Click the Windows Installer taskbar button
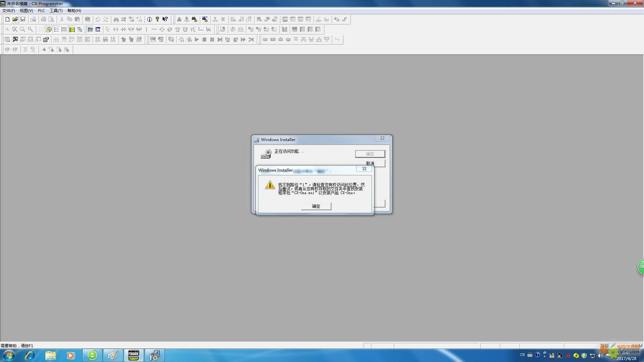This screenshot has width=644, height=362. 154,355
